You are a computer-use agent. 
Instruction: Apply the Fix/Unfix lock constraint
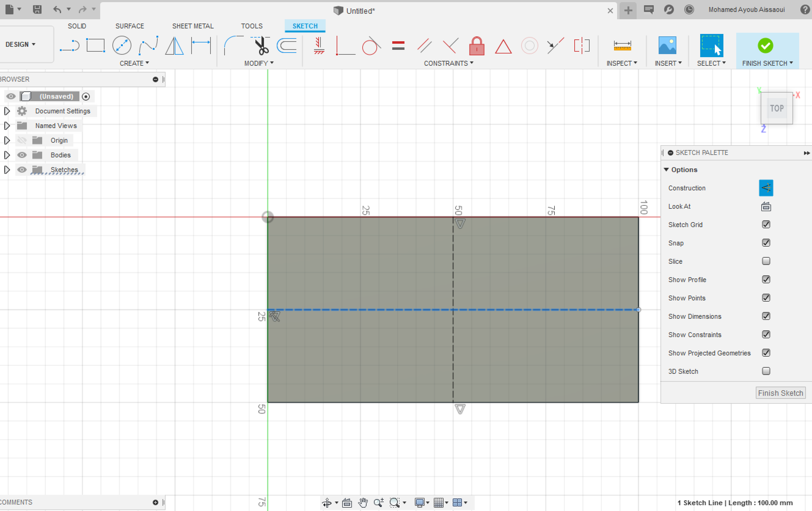(477, 46)
